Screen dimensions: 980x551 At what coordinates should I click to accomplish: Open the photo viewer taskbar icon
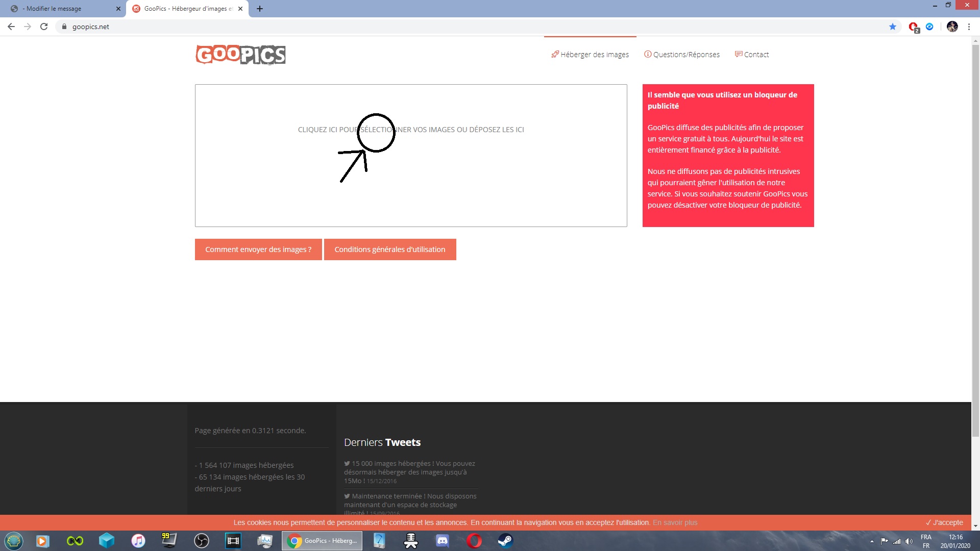coord(264,541)
